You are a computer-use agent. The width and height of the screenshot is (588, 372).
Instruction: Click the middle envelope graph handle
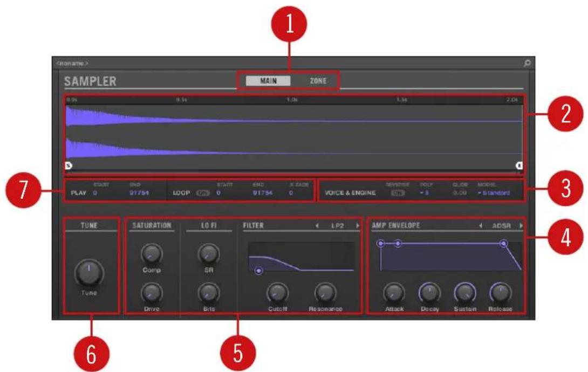pyautogui.click(x=398, y=244)
